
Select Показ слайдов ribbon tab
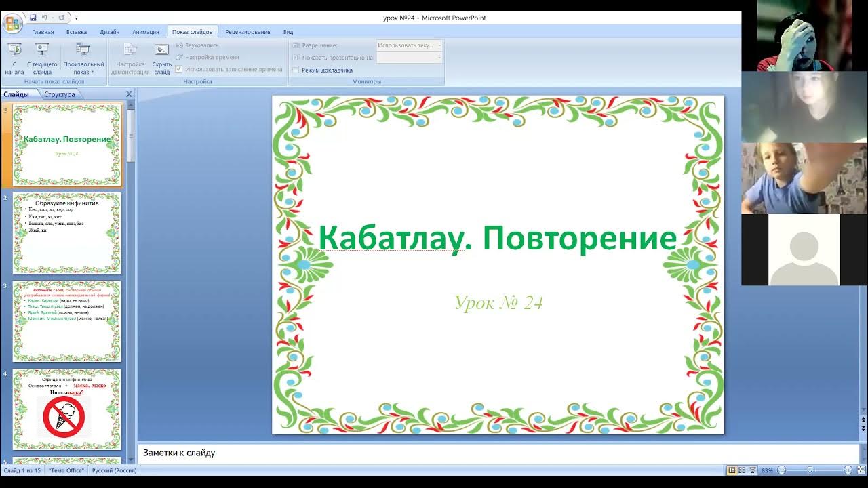click(192, 32)
